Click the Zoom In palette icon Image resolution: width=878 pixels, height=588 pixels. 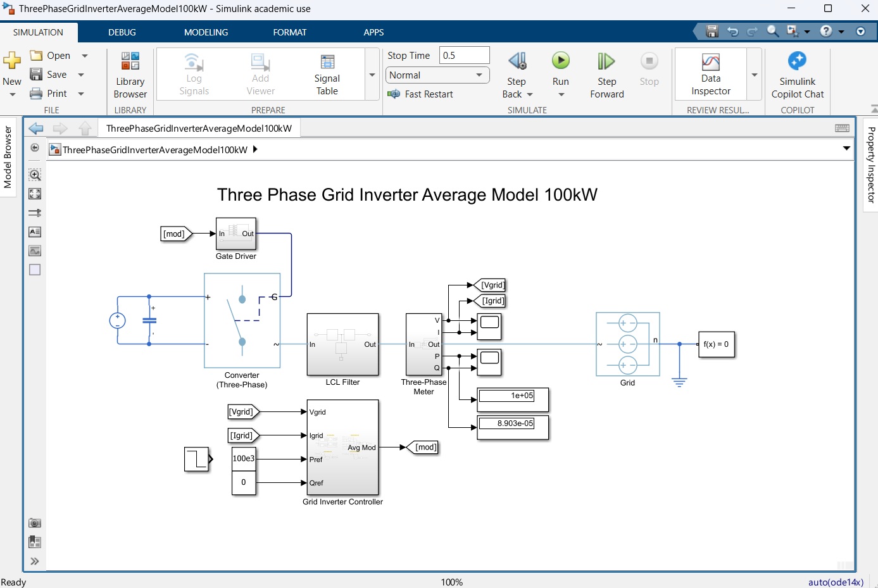pos(35,175)
